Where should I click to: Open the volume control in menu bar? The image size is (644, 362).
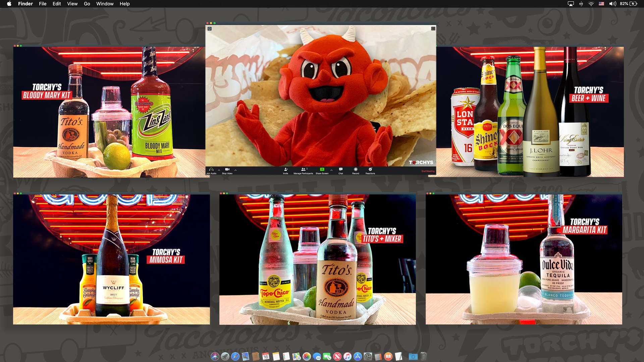pyautogui.click(x=612, y=4)
